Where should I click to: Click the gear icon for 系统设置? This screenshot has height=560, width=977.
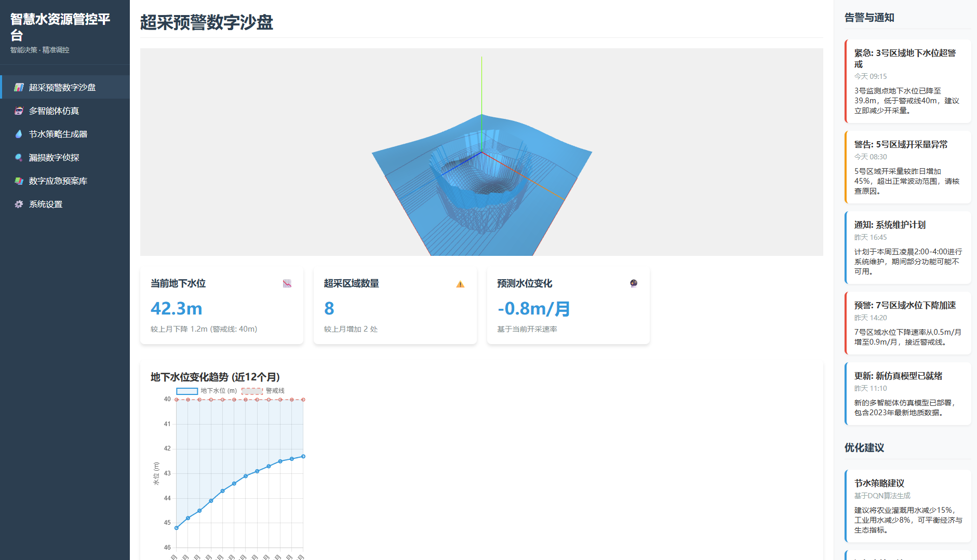[x=19, y=204]
